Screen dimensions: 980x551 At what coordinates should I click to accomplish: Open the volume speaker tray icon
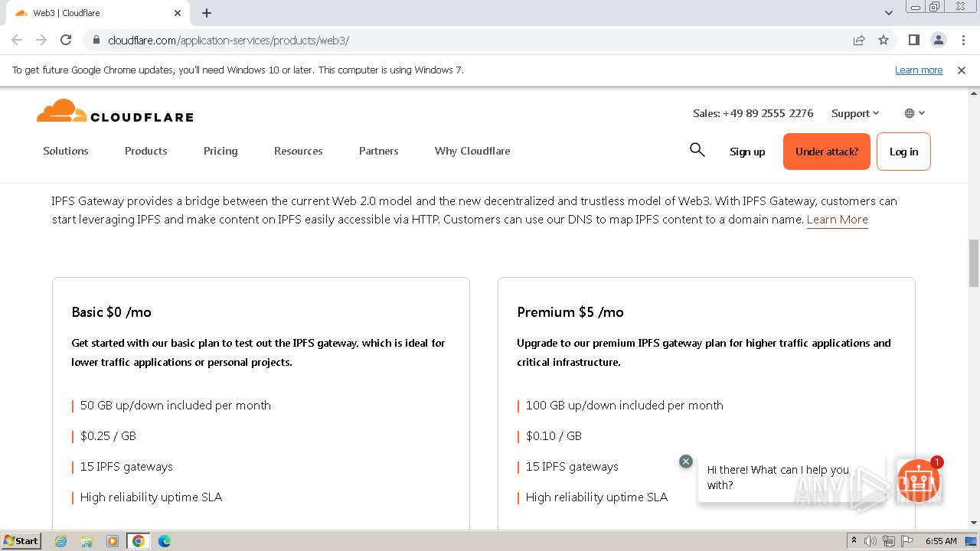[x=871, y=541]
